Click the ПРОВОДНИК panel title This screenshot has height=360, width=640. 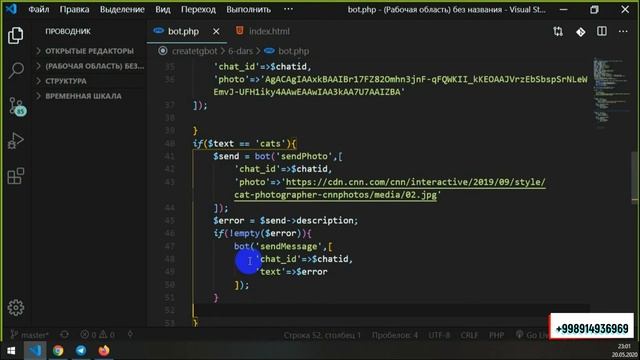tap(68, 31)
